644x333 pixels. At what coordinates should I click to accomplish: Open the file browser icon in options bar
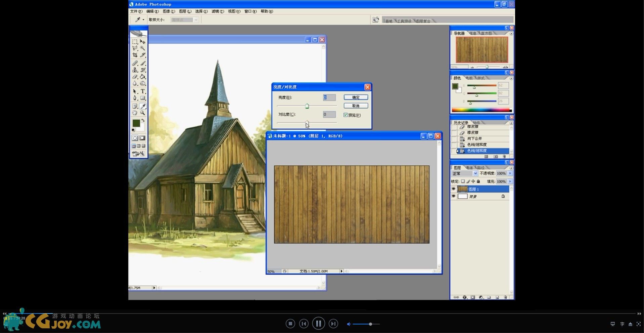pyautogui.click(x=375, y=20)
